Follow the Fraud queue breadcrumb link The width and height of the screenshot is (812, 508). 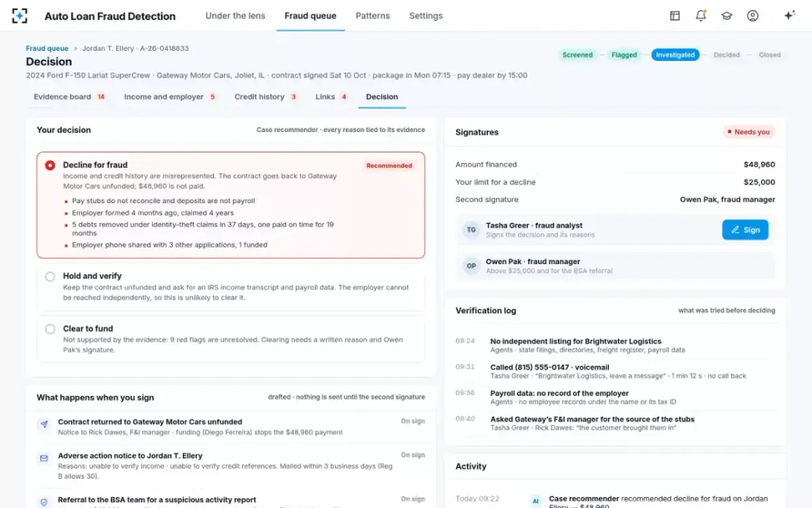pos(47,49)
